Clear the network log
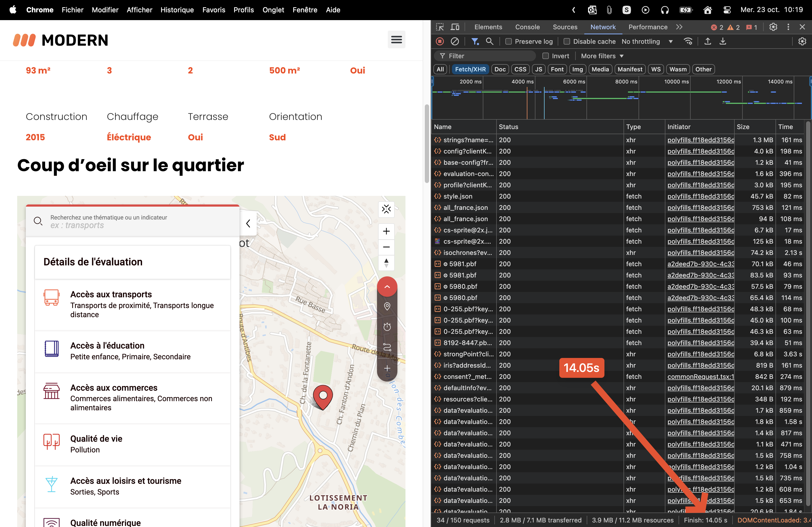The image size is (812, 527). 455,42
